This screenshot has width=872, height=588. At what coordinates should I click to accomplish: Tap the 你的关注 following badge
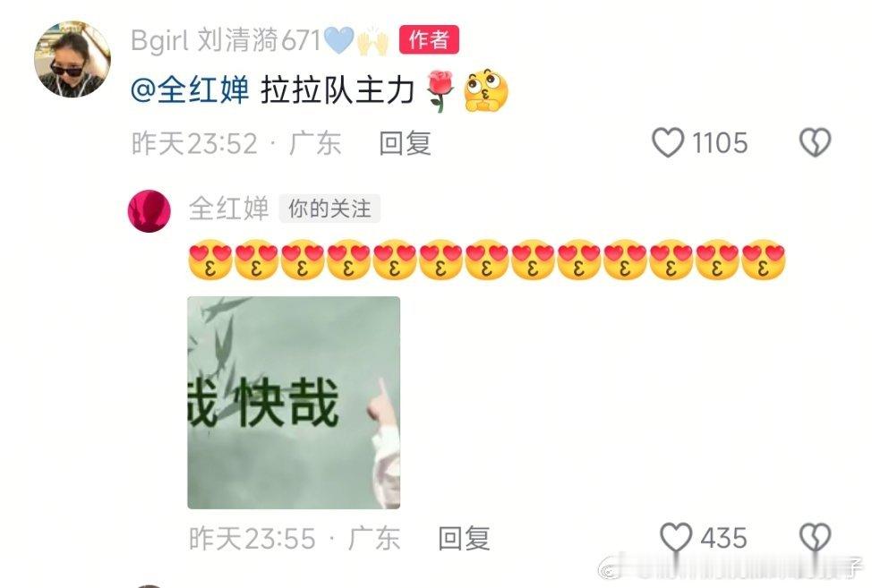point(329,209)
